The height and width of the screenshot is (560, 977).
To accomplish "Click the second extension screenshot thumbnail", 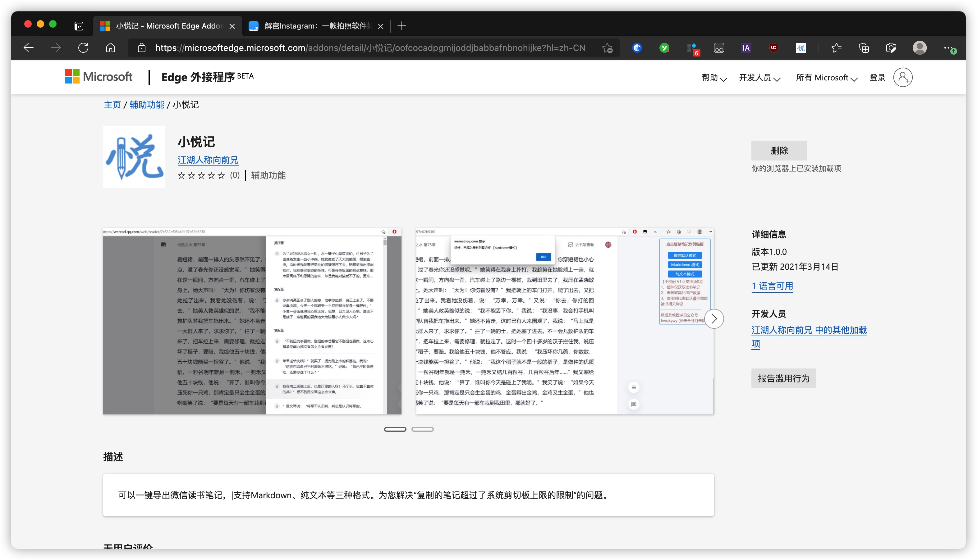I will pyautogui.click(x=564, y=321).
